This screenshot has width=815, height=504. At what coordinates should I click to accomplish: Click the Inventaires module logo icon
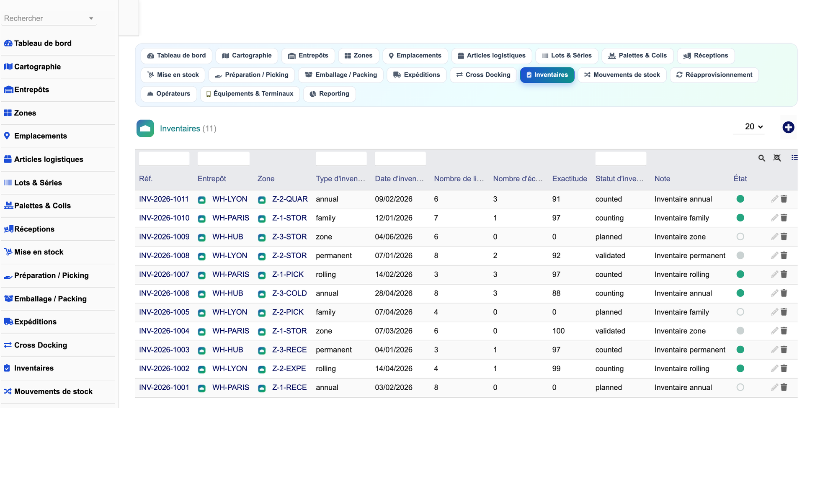[x=145, y=129]
